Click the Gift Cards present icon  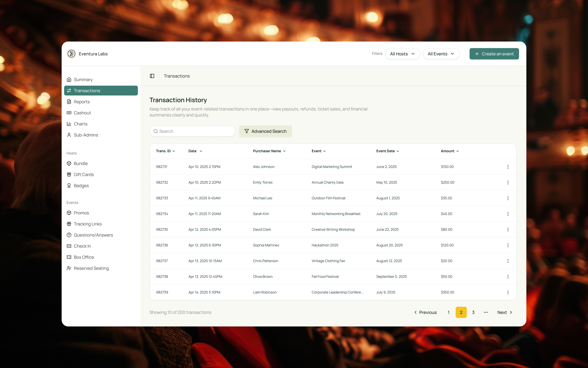pyautogui.click(x=69, y=174)
